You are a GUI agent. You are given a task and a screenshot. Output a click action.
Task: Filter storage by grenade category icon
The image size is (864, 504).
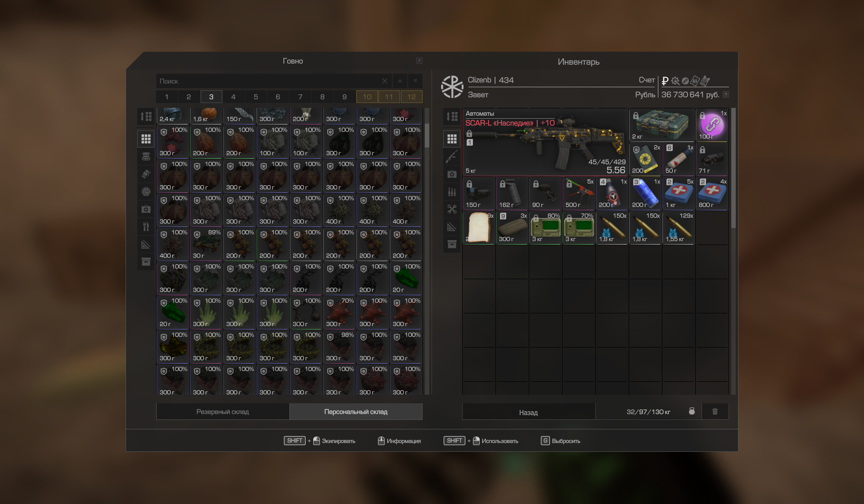click(x=146, y=174)
